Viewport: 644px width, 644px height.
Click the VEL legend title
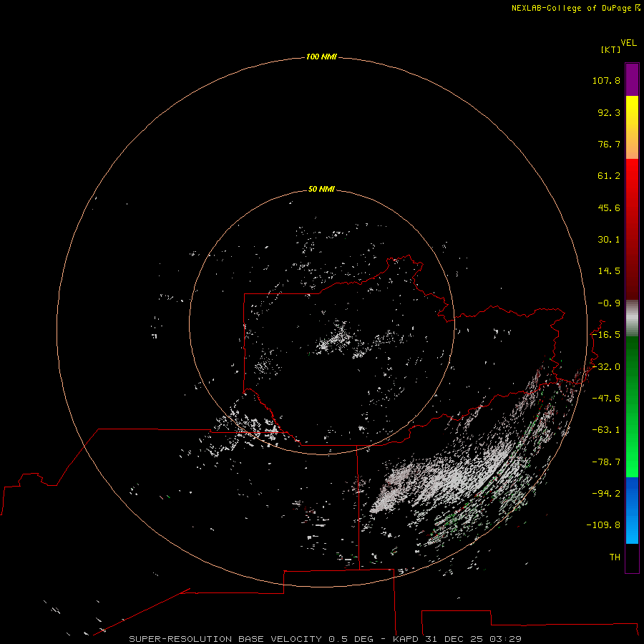pyautogui.click(x=628, y=43)
